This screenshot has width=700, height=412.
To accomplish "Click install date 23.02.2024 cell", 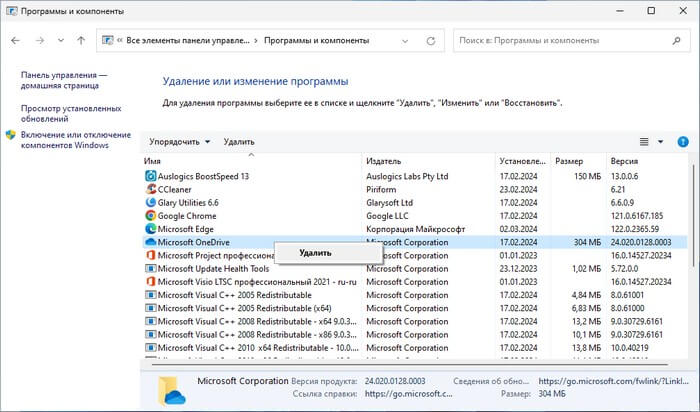I will click(518, 189).
